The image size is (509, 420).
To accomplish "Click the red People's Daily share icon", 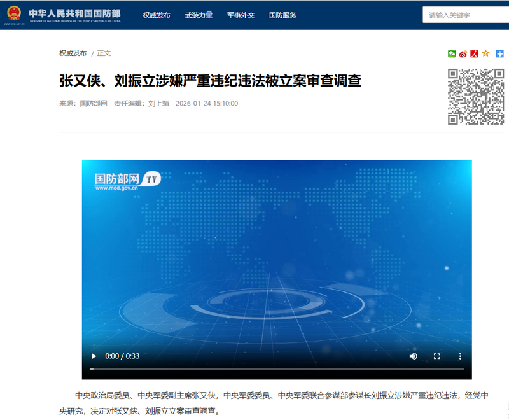I will (474, 53).
